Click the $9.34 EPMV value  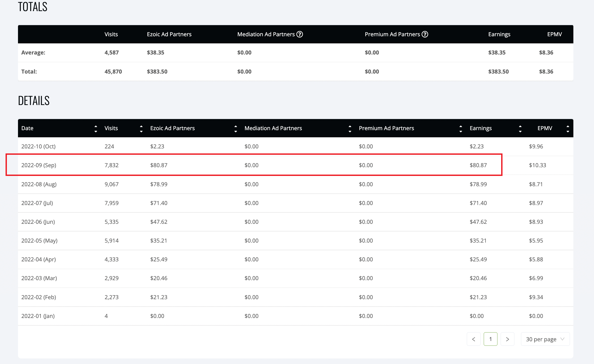pos(536,297)
